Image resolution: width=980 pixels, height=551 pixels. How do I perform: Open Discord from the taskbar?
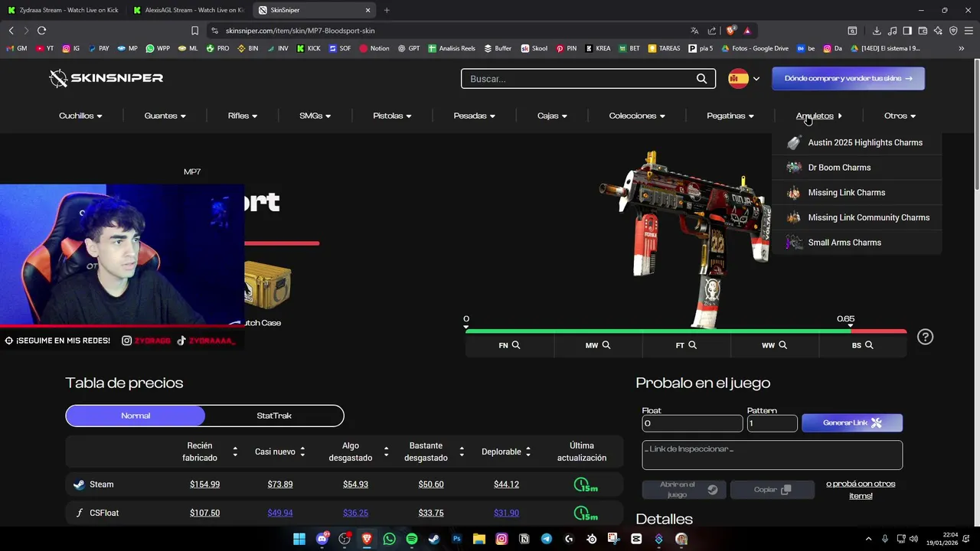pyautogui.click(x=322, y=539)
